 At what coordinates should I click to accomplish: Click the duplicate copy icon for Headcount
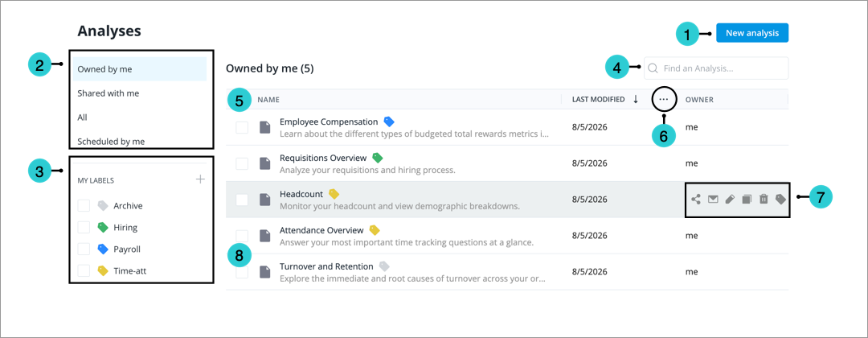(746, 200)
